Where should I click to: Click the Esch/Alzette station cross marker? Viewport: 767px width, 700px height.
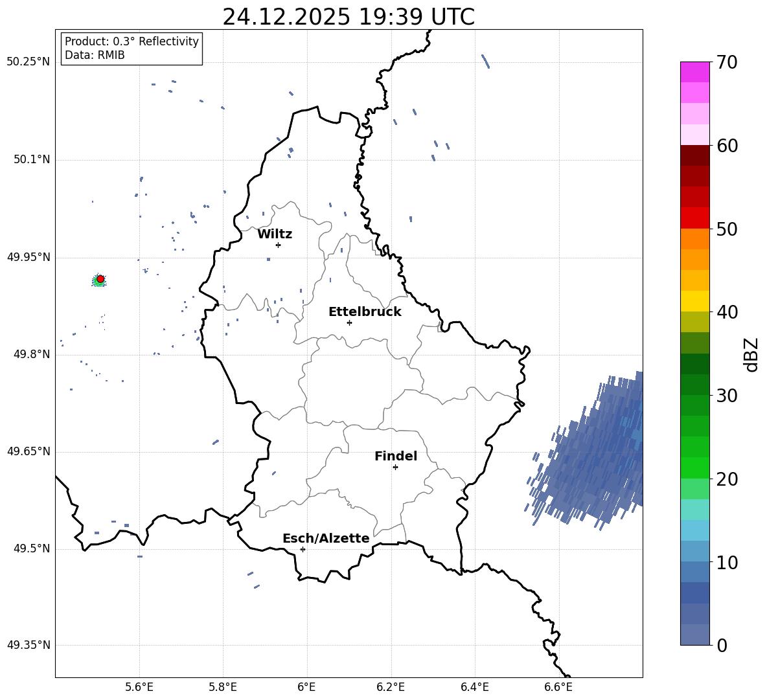click(303, 549)
